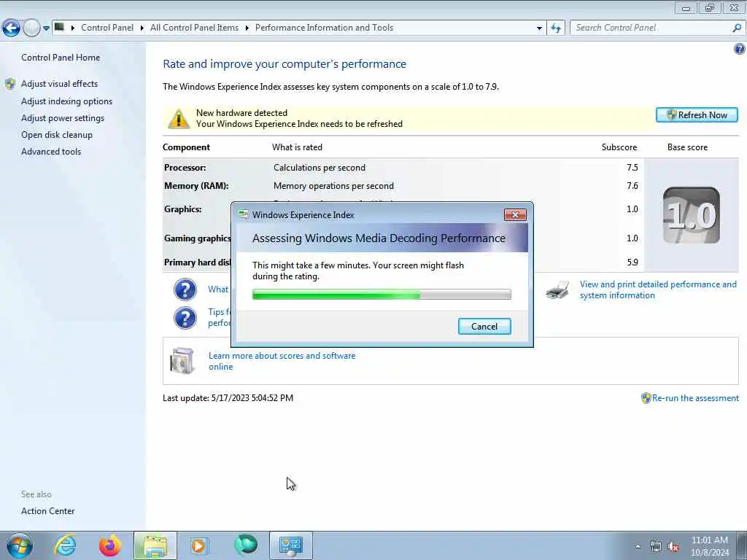Screen dimensions: 747x560
Task: Click the Processor row label
Action: [185, 168]
